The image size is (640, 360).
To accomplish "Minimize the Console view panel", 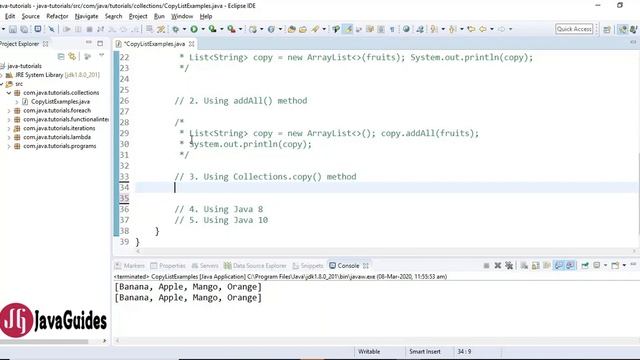I will click(633, 264).
